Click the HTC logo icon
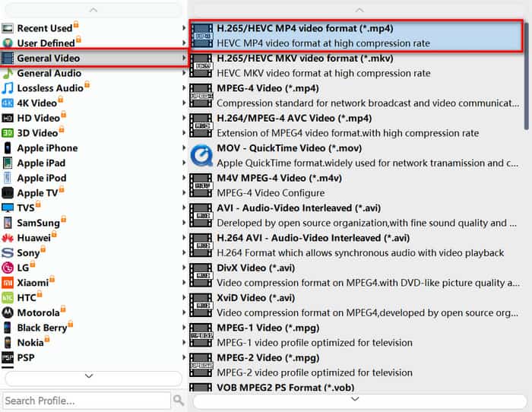Screen dimensions: 532x412 point(8,298)
